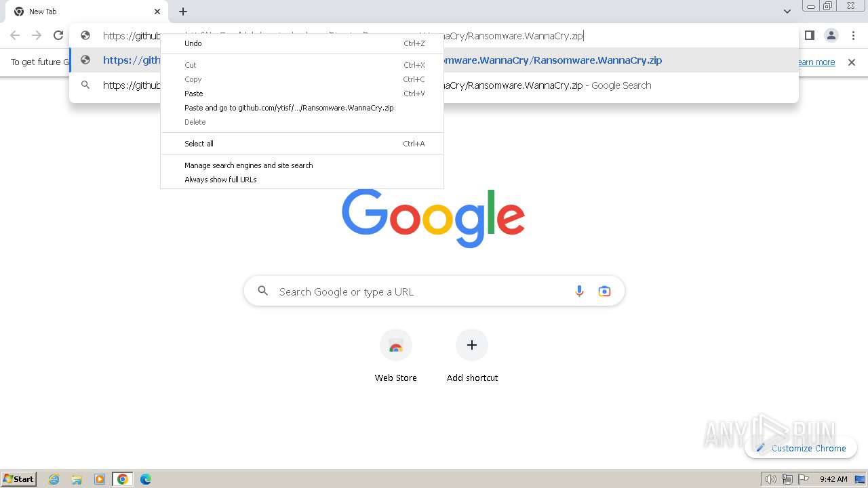Open Manage search engines and site search
The image size is (868, 488).
tap(302, 165)
